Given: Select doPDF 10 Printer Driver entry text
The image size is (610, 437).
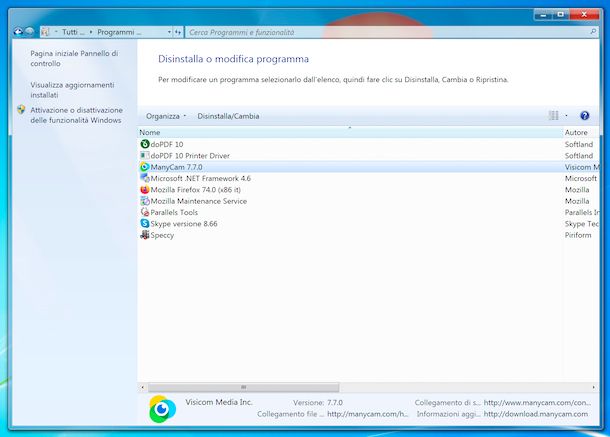Looking at the screenshot, I should click(x=190, y=156).
